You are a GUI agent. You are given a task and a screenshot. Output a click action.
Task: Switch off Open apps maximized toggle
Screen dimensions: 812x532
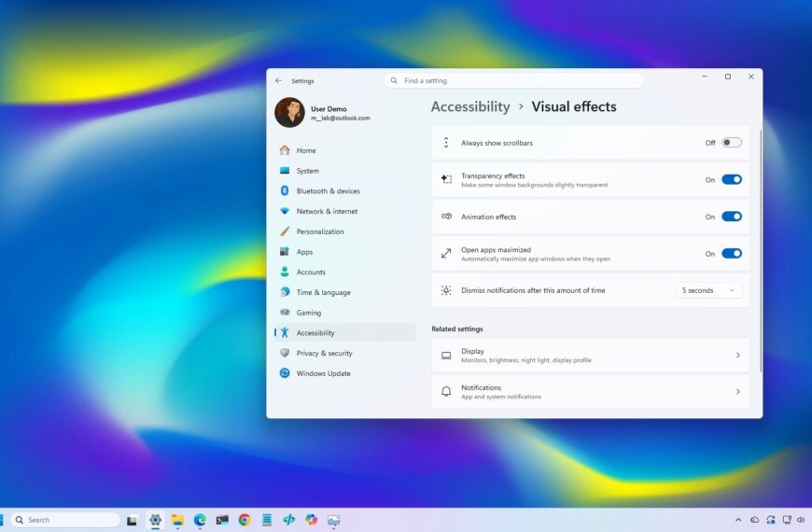[x=732, y=253]
